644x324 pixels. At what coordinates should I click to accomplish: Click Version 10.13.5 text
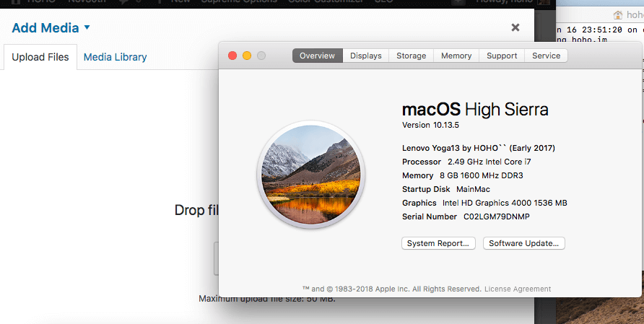coord(430,125)
